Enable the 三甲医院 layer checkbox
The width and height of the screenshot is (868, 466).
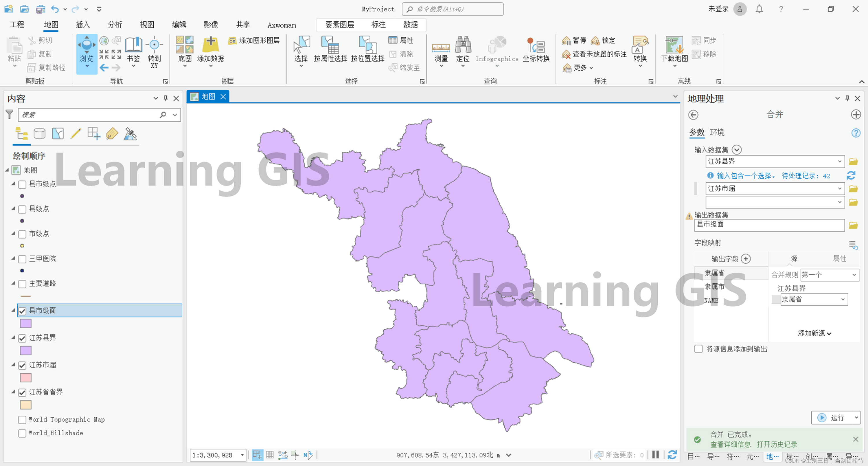22,259
